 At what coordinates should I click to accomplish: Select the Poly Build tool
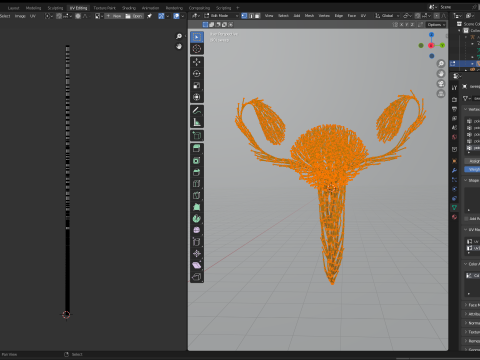(197, 207)
